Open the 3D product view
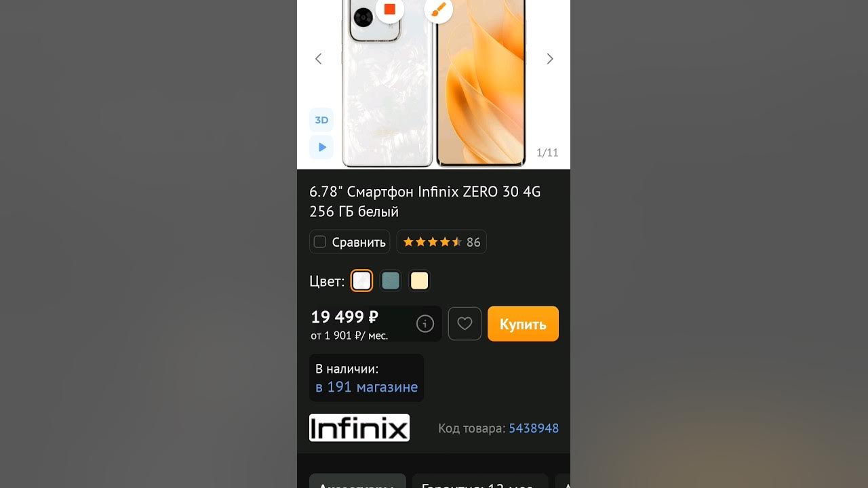The width and height of the screenshot is (868, 488). (321, 120)
